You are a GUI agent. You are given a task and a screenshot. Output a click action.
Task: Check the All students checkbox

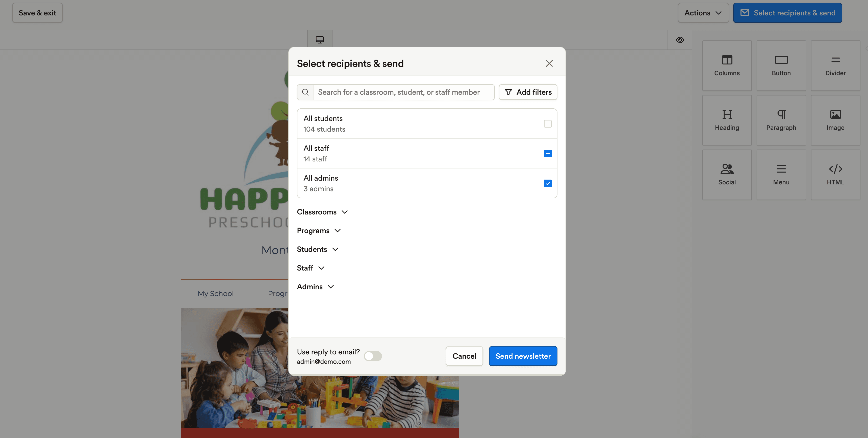tap(548, 124)
